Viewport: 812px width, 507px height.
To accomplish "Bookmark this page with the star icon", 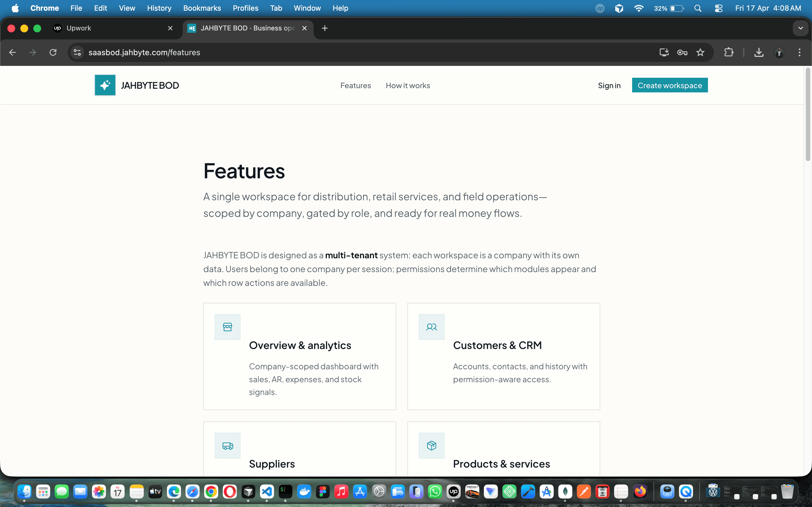I will (x=701, y=52).
